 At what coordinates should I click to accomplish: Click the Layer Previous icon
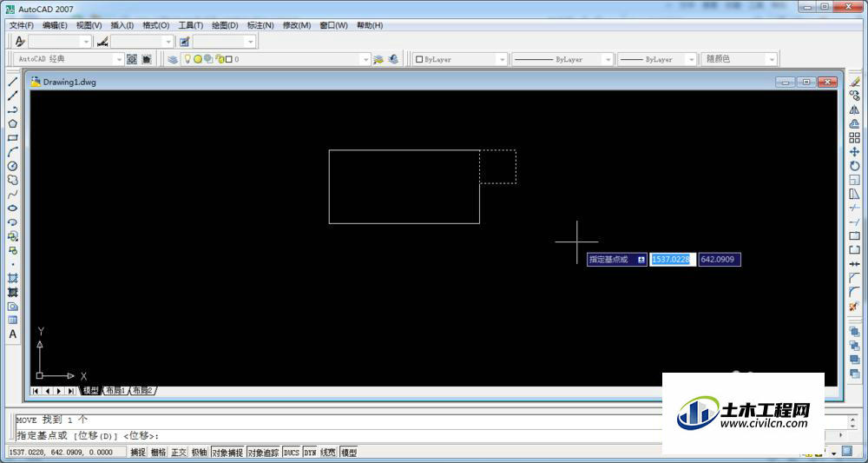[393, 59]
